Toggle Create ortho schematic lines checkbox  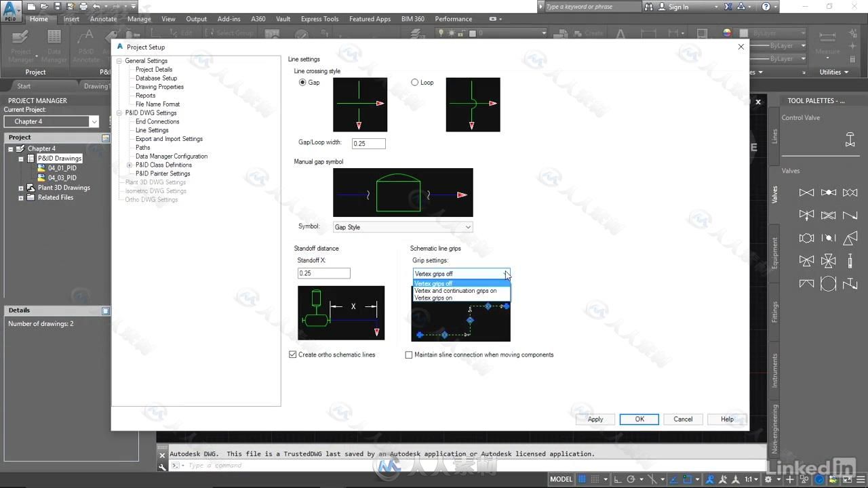[x=293, y=354]
